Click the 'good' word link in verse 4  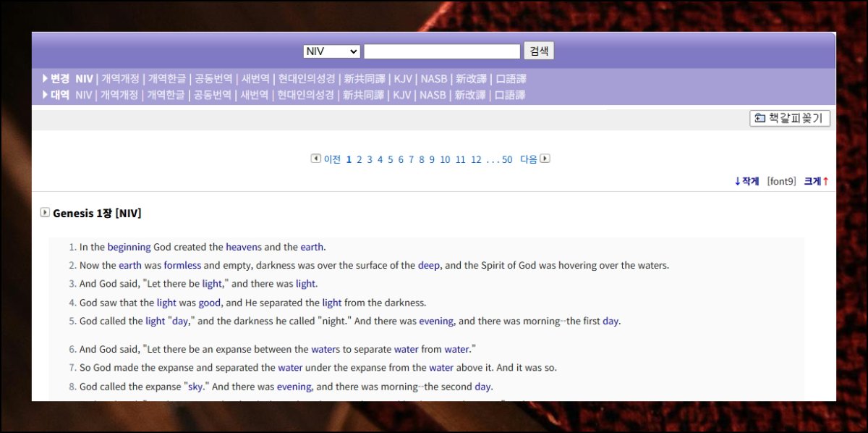point(210,303)
